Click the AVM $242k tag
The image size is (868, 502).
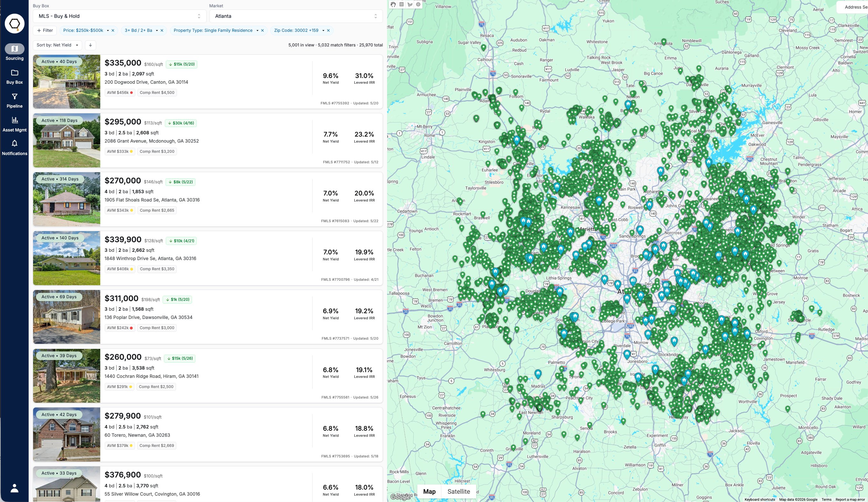click(120, 328)
